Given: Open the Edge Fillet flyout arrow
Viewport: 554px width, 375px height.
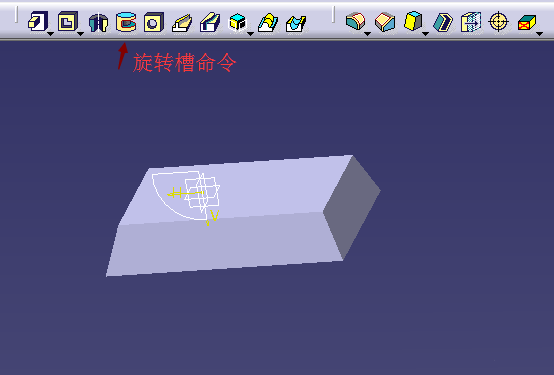Looking at the screenshot, I should tap(367, 34).
